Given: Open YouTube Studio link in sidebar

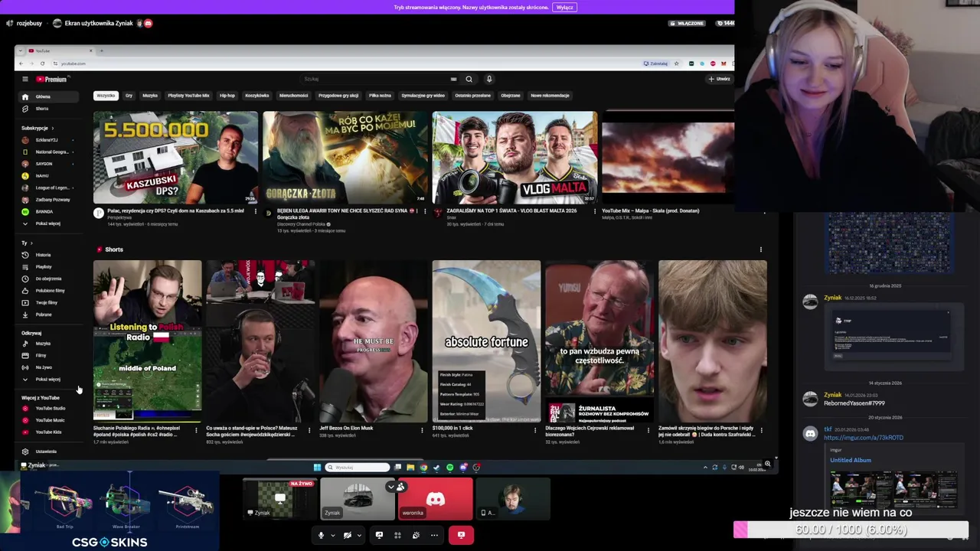Looking at the screenshot, I should click(x=49, y=408).
